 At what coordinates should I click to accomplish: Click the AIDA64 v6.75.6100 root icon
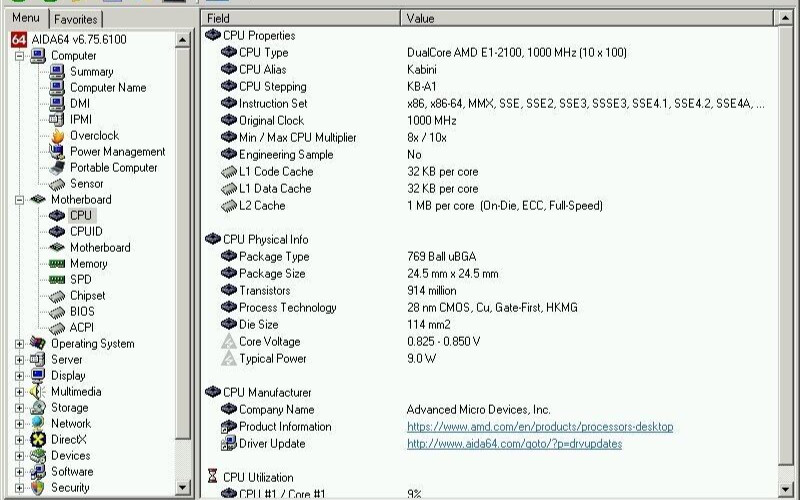(19, 39)
